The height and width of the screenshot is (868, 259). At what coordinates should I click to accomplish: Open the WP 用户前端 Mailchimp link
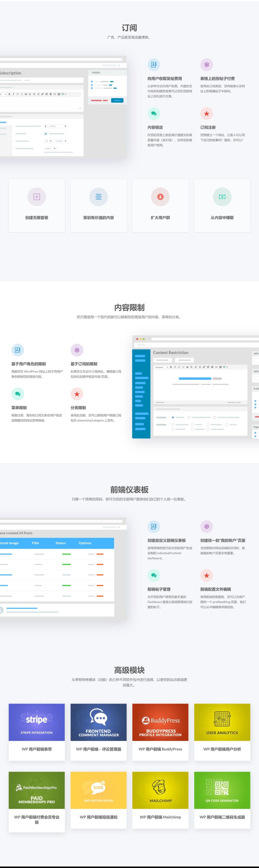[x=160, y=817]
